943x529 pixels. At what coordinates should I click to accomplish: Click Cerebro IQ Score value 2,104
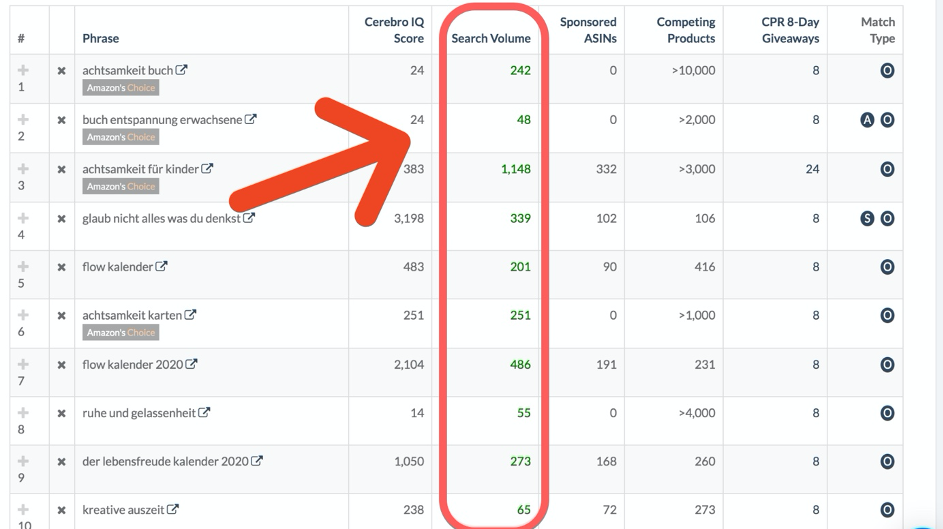[x=409, y=364]
